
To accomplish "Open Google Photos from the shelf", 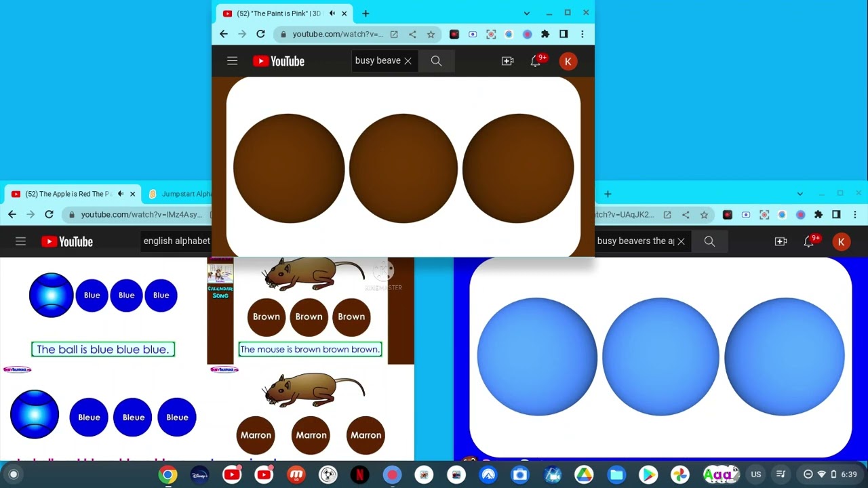I will 680,475.
